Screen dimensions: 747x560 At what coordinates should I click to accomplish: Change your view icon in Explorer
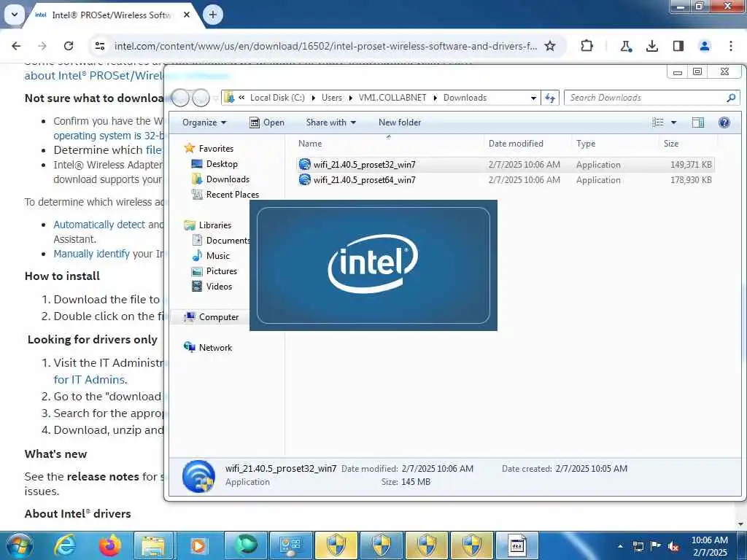[x=657, y=122]
